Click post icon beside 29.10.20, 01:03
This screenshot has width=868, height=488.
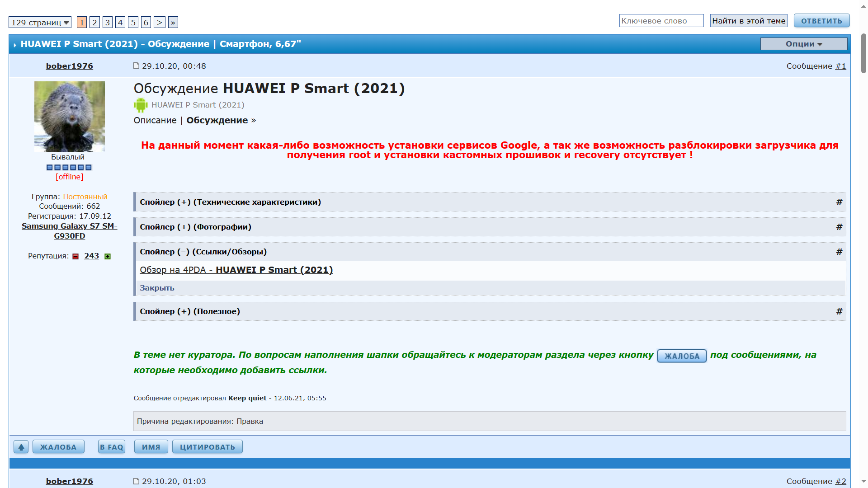136,481
